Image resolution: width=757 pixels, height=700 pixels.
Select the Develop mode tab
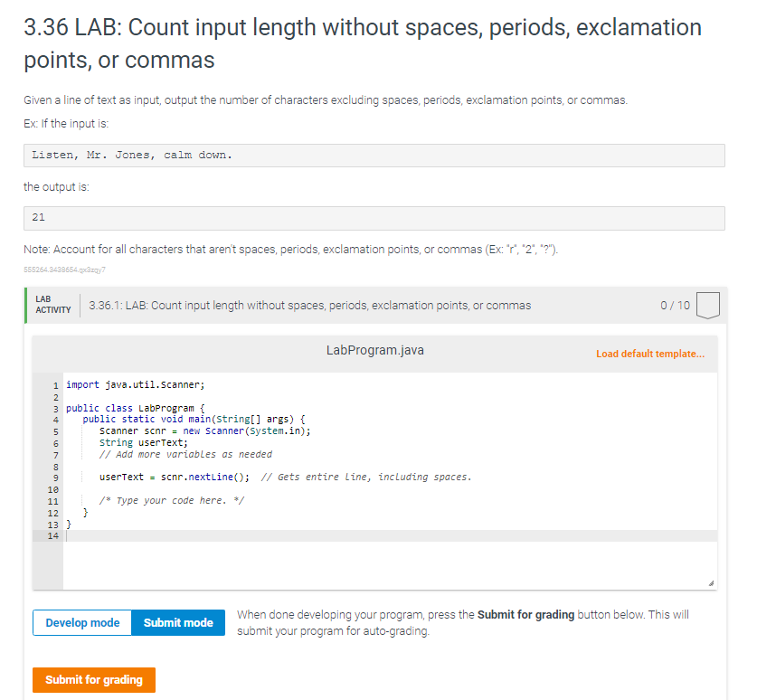coord(81,622)
